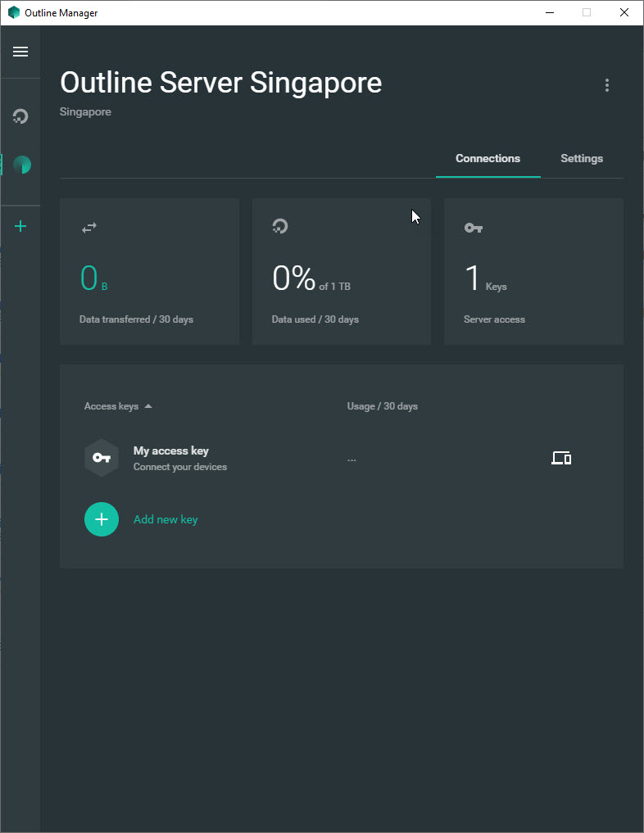
Task: Close the Outline Manager window
Action: [x=624, y=13]
